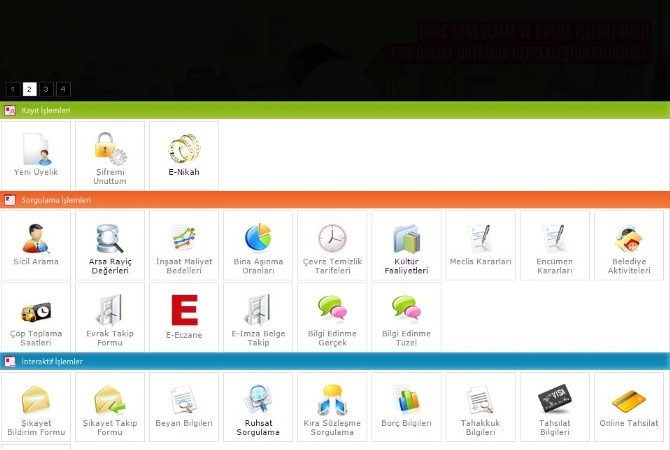Open Borç Bilgileri bar chart icon

[406, 399]
